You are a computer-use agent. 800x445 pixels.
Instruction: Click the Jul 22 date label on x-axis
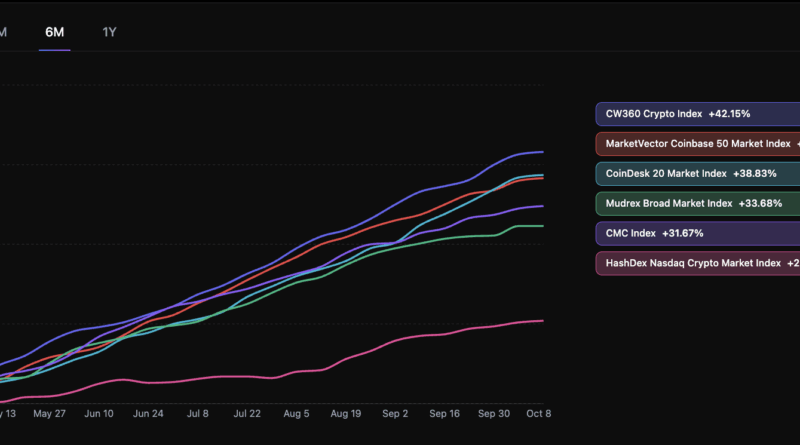coord(246,413)
